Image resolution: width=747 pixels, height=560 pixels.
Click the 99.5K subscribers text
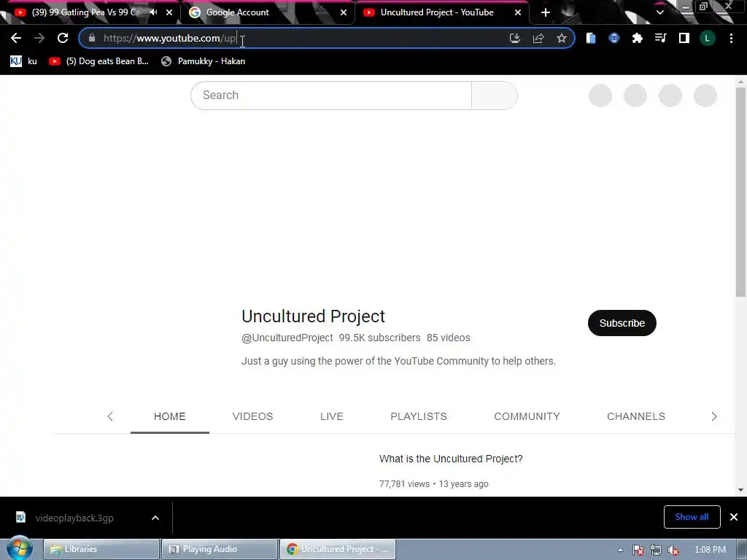(379, 338)
